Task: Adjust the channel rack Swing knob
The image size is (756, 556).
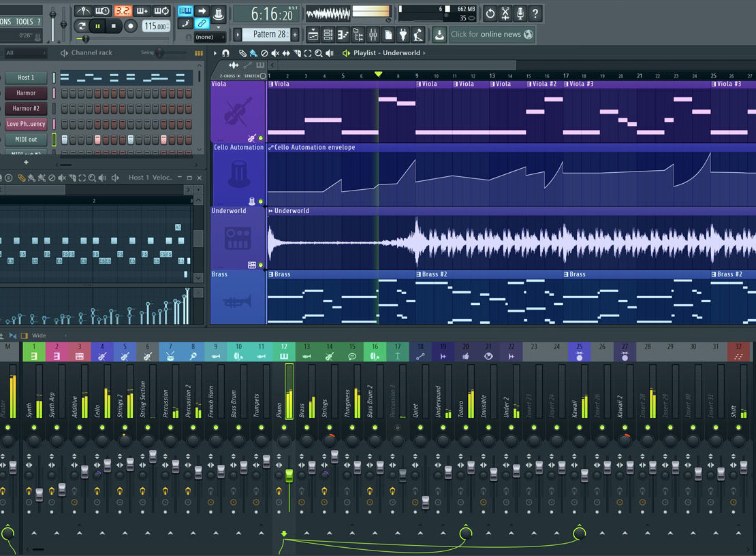Action: coord(160,53)
